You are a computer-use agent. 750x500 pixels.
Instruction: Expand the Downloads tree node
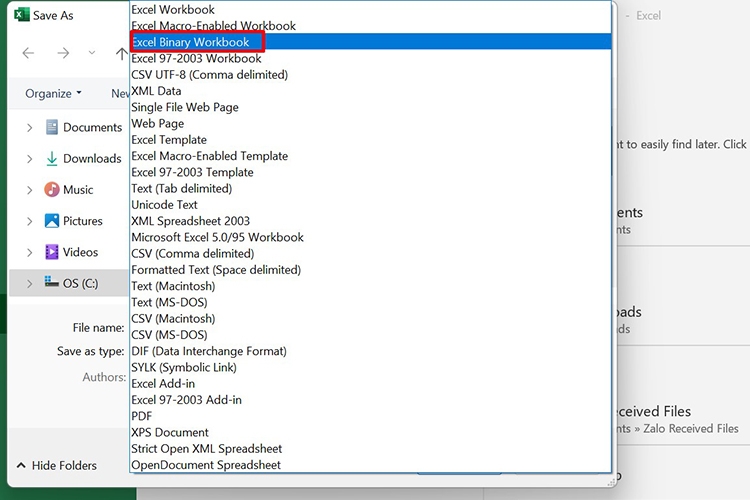[30, 159]
